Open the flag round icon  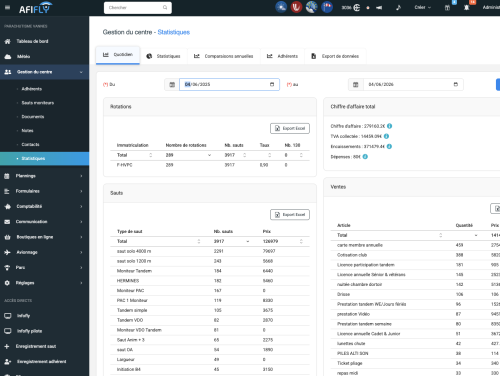[327, 7]
